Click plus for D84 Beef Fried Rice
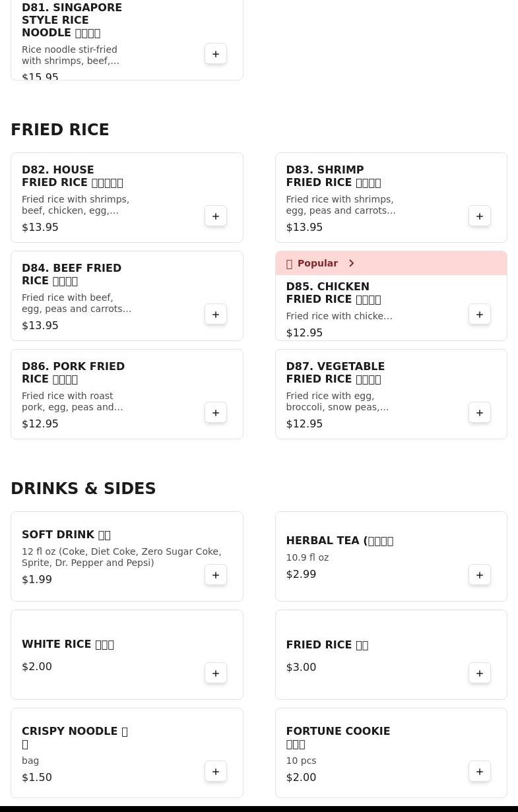518x812 pixels. click(x=216, y=315)
